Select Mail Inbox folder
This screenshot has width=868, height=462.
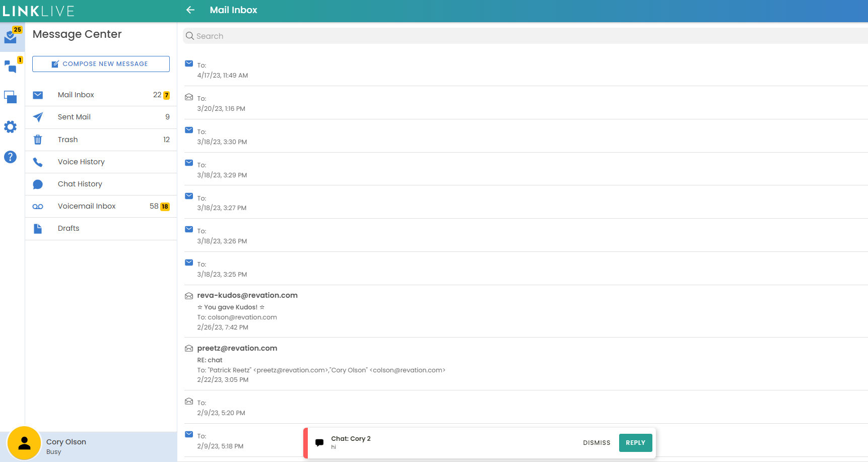click(76, 95)
